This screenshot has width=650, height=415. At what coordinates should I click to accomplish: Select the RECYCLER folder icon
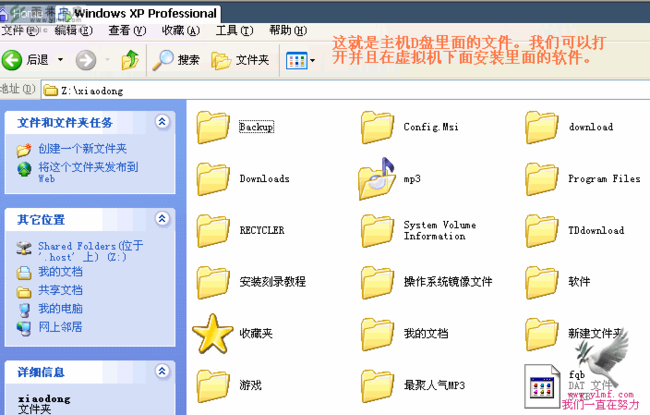coord(213,231)
